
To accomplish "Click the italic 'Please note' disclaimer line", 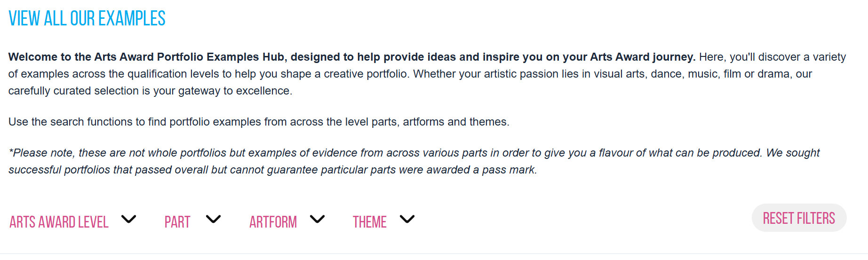I will [414, 153].
